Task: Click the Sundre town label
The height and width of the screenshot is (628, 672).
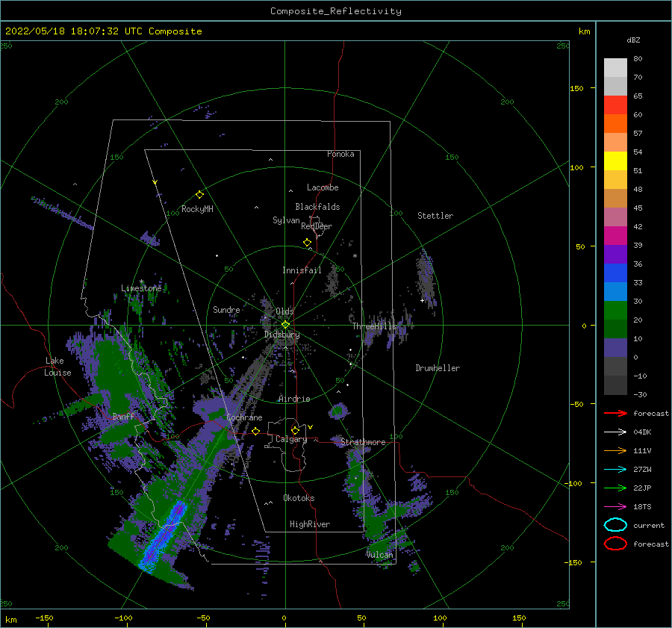Action: pos(226,309)
